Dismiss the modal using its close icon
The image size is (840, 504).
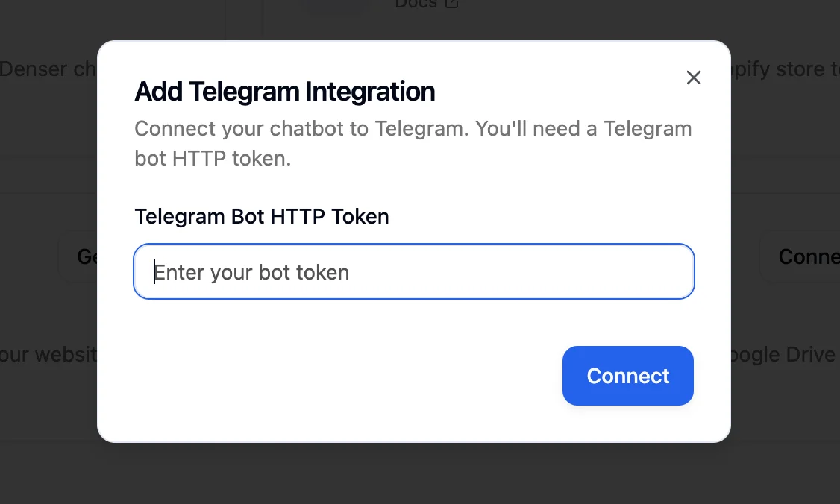pos(693,78)
